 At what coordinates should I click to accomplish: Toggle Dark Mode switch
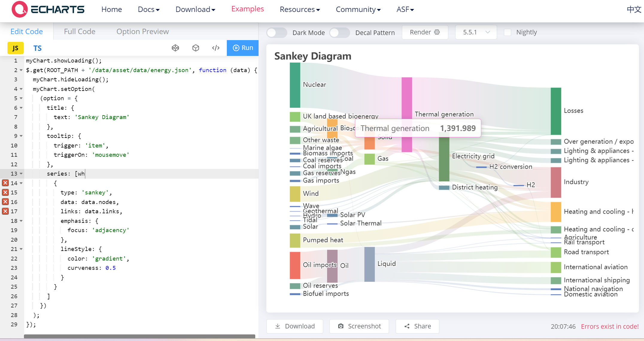277,33
